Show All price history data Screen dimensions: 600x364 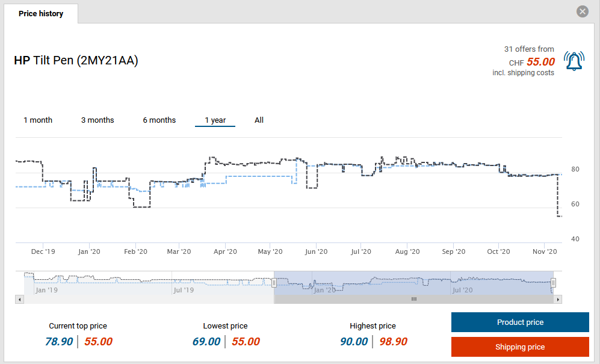pyautogui.click(x=259, y=120)
